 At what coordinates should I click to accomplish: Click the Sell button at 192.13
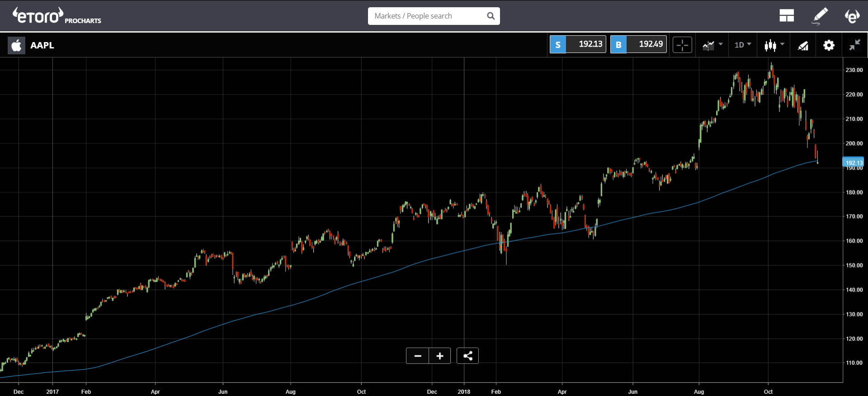(x=578, y=44)
